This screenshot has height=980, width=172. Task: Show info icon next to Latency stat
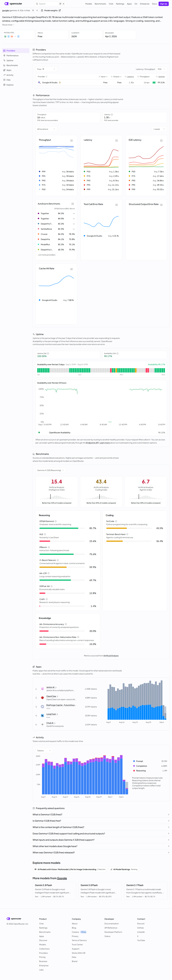click(x=112, y=115)
